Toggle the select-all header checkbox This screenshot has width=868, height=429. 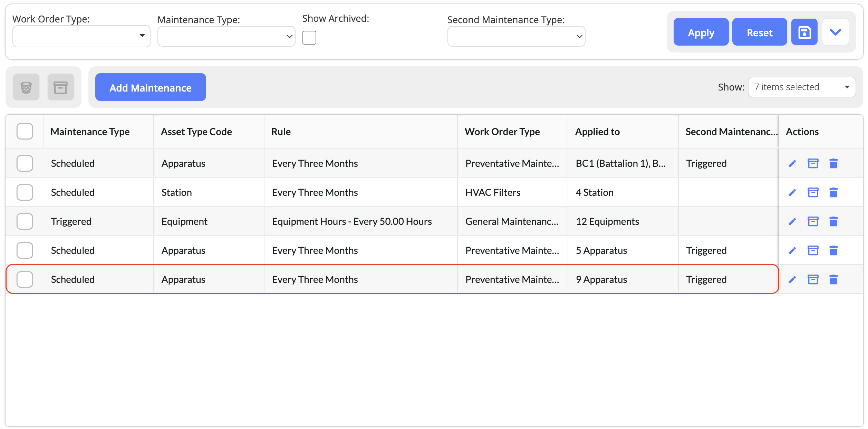[x=25, y=131]
